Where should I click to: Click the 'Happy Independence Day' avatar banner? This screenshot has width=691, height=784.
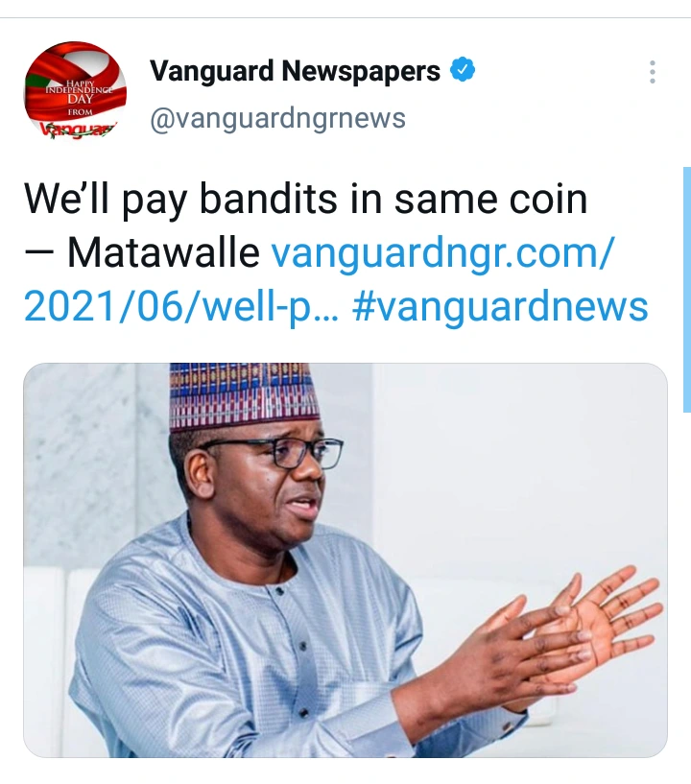point(79,93)
